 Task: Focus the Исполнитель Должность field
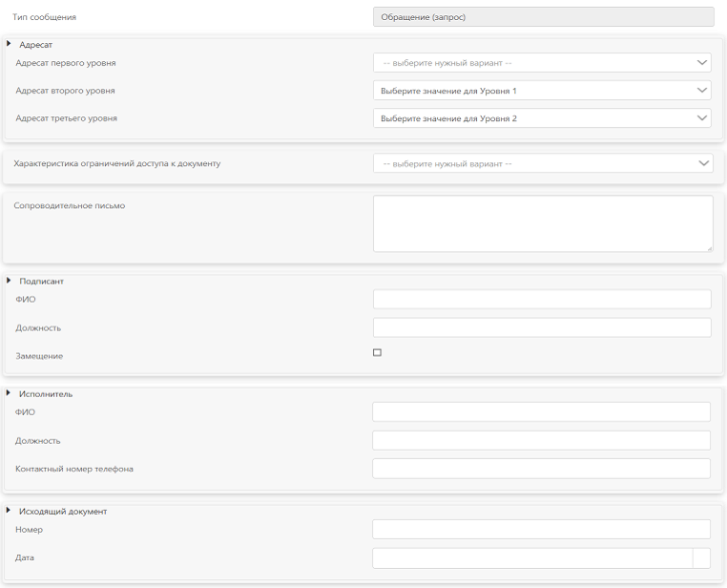[541, 440]
